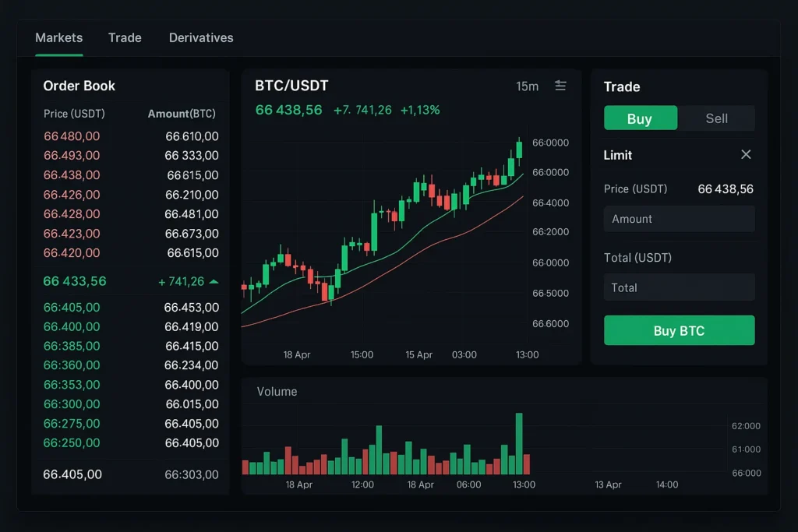Open the 15m timeframe selector
Viewport: 798px width, 532px height.
(x=527, y=86)
